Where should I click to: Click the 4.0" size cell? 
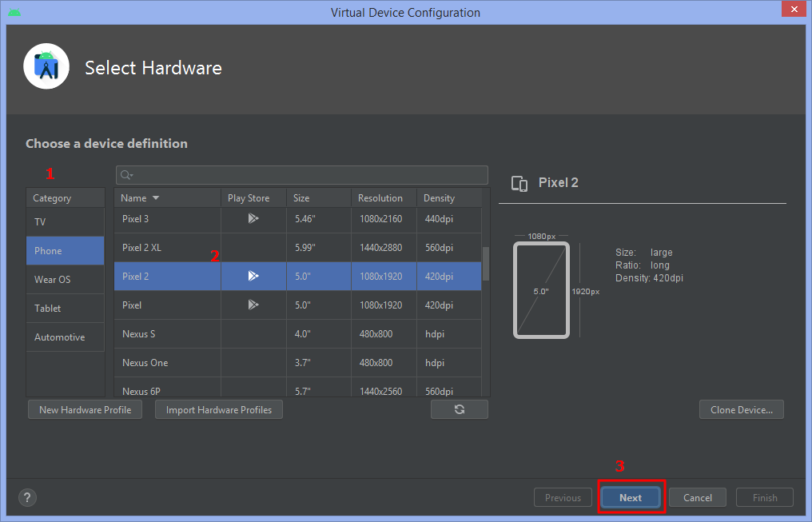tap(319, 334)
